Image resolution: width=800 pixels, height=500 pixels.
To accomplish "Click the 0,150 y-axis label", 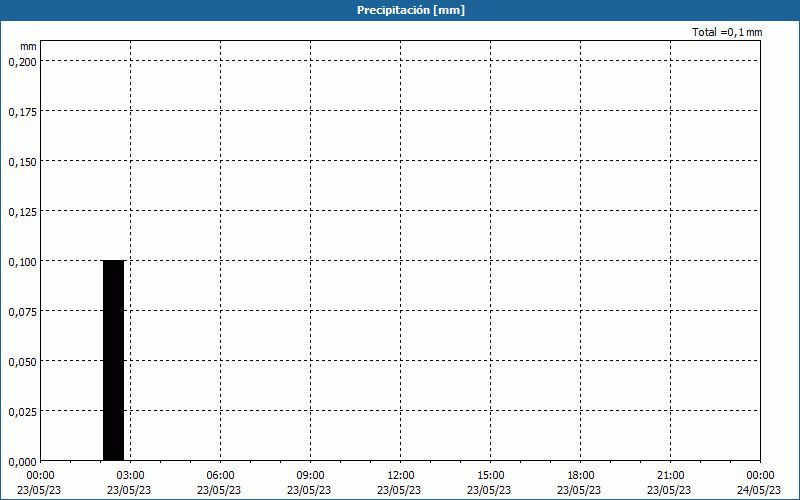I will pyautogui.click(x=22, y=161).
